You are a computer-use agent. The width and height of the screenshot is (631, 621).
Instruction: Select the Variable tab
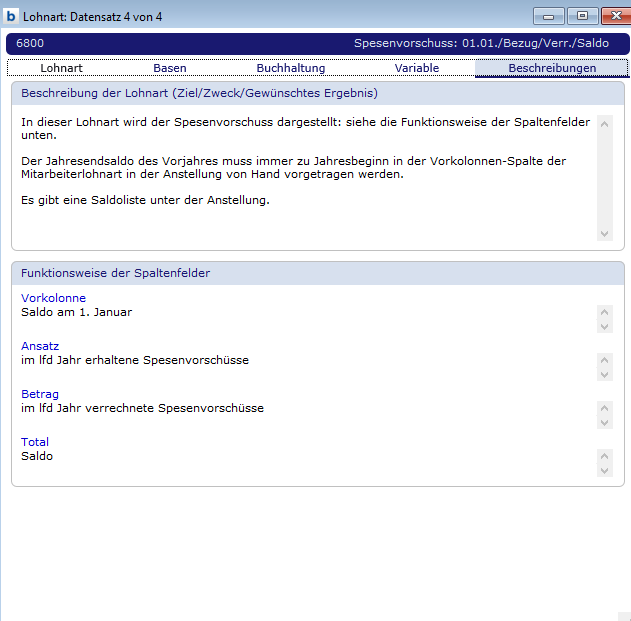pyautogui.click(x=416, y=68)
